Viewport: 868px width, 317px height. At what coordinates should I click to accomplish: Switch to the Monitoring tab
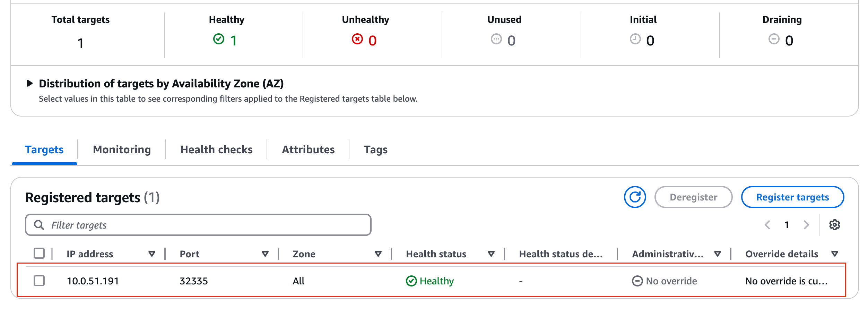tap(122, 149)
